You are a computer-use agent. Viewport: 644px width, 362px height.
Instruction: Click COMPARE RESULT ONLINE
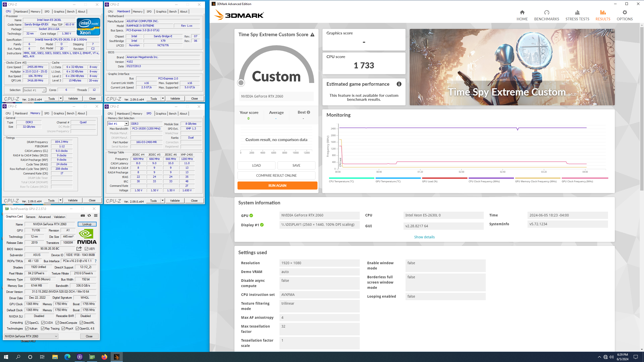coord(276,175)
